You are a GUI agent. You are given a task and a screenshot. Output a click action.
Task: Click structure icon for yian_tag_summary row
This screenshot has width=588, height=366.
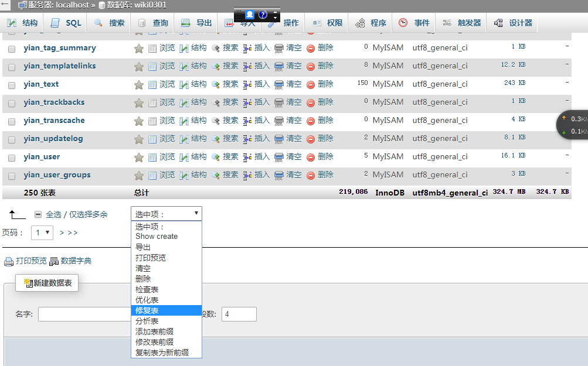pyautogui.click(x=183, y=49)
